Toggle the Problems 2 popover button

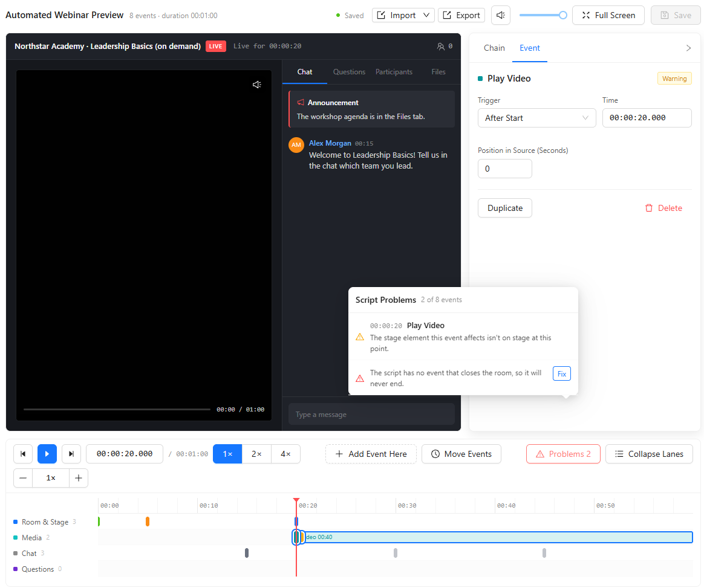[x=563, y=454]
